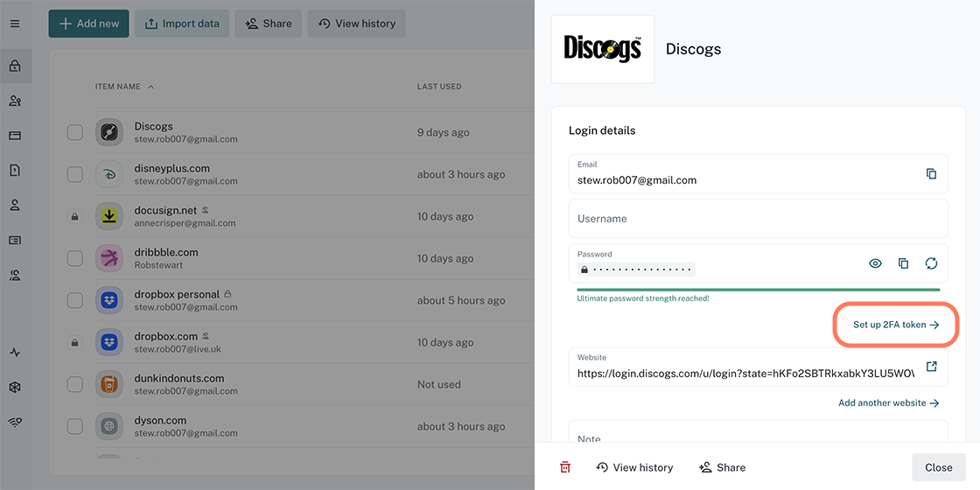Open the password health activity icon
The height and width of the screenshot is (490, 980).
(15, 353)
